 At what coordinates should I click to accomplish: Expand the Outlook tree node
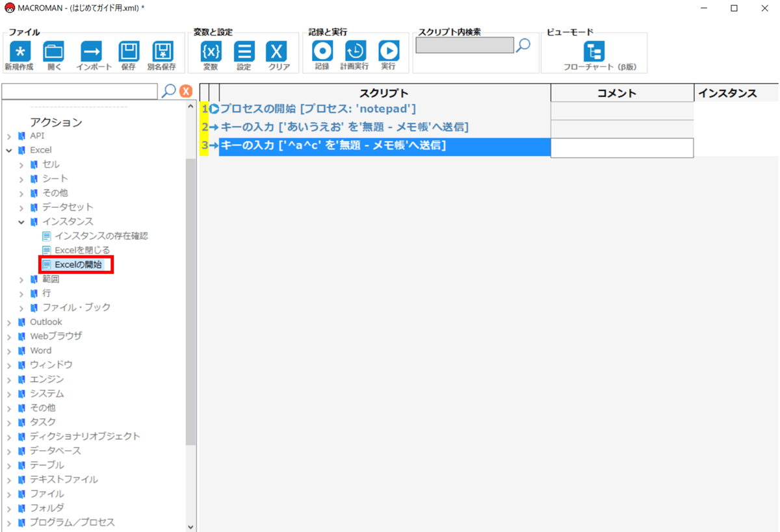[x=9, y=323]
